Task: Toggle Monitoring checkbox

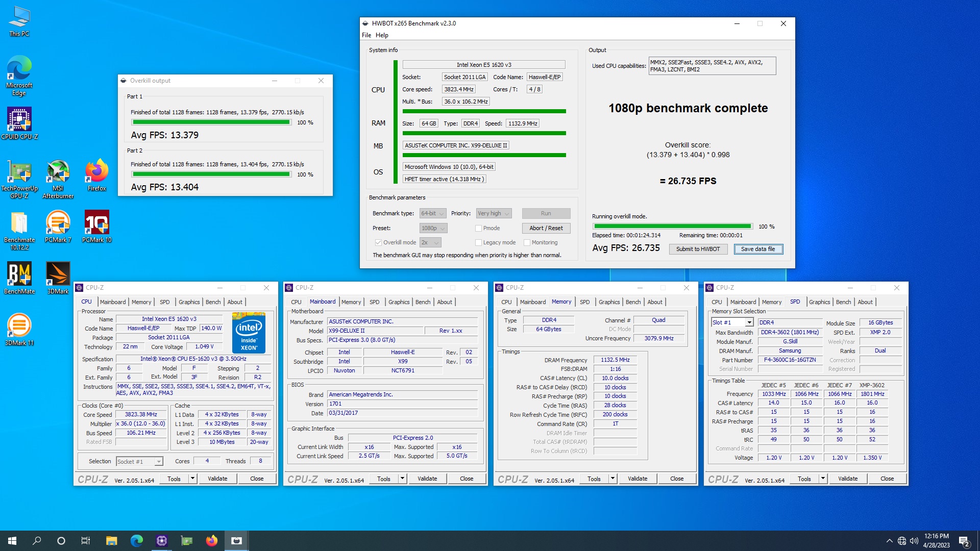Action: point(527,242)
